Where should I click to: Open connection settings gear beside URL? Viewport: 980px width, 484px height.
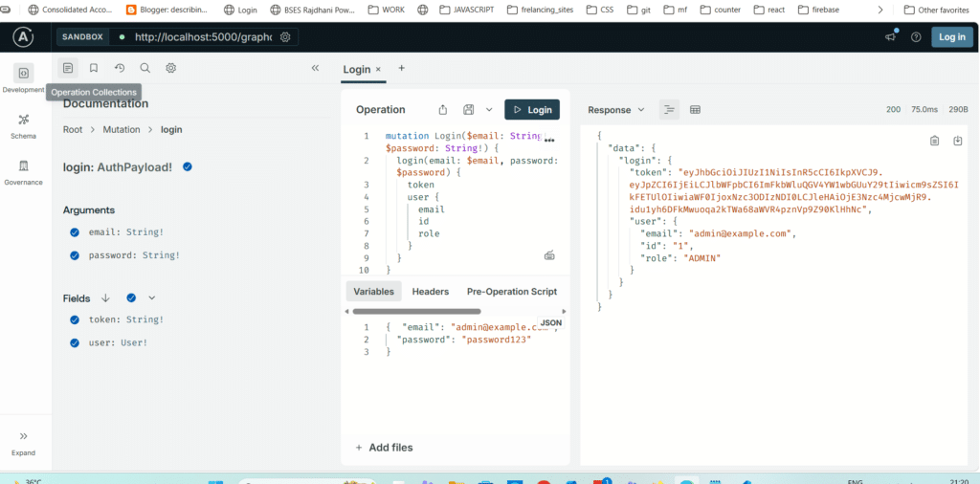[x=285, y=37]
